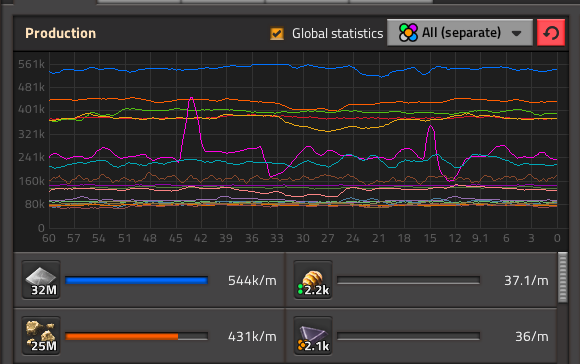
Task: Click the 80k label on graph axis
Action: [x=34, y=204]
